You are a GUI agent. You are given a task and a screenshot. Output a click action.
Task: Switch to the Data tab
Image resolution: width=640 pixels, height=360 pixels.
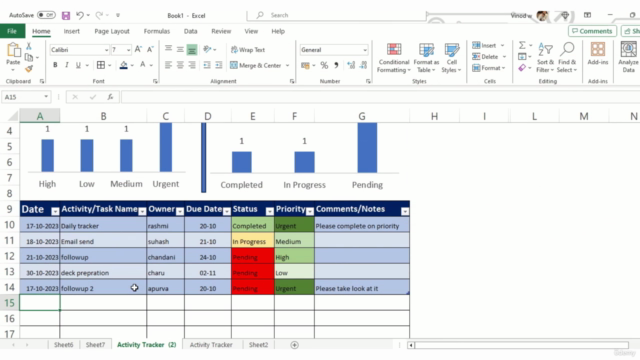190,31
